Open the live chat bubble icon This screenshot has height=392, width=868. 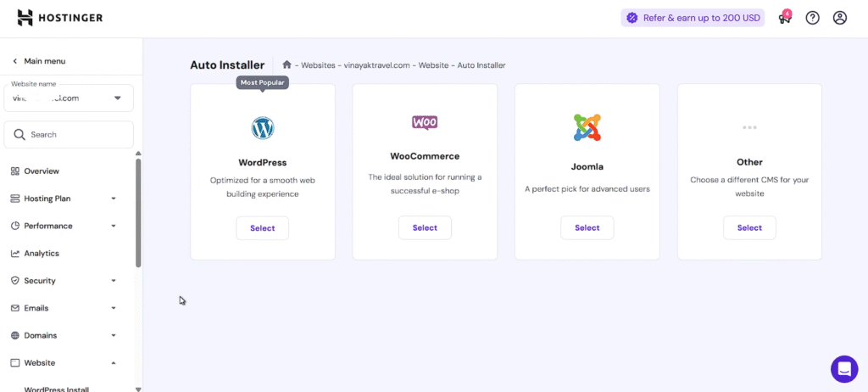coord(844,369)
